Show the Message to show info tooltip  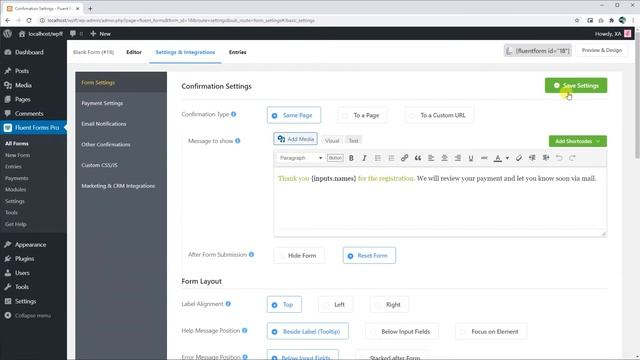[x=238, y=141]
